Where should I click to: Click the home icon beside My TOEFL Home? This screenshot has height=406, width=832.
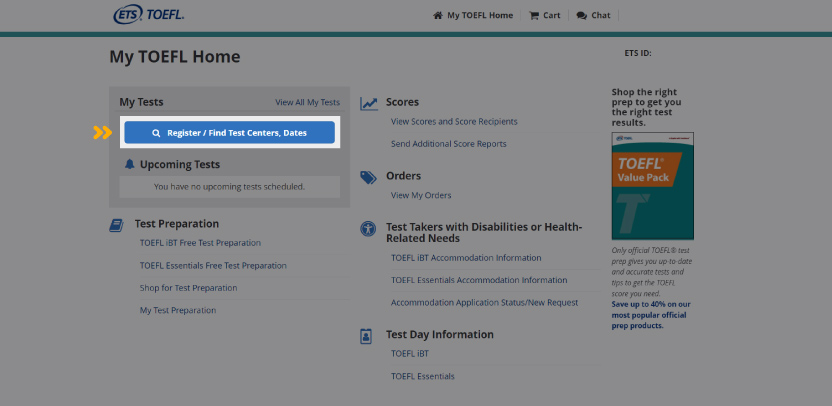pos(438,15)
